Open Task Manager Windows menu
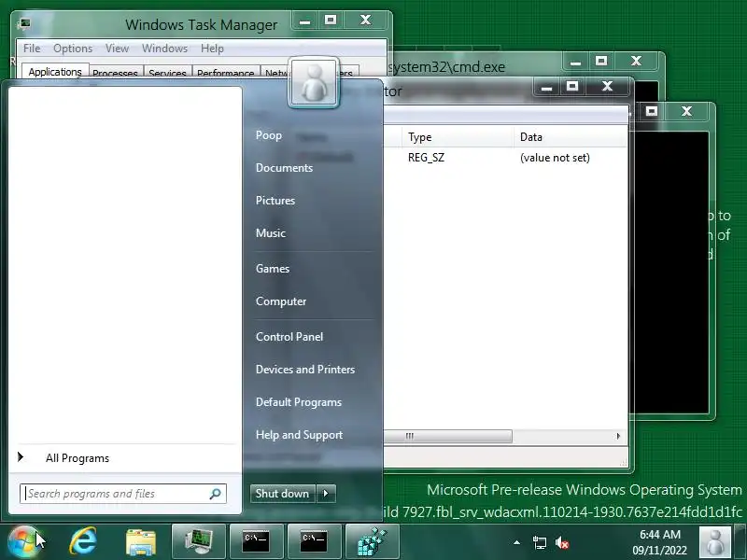 (165, 49)
